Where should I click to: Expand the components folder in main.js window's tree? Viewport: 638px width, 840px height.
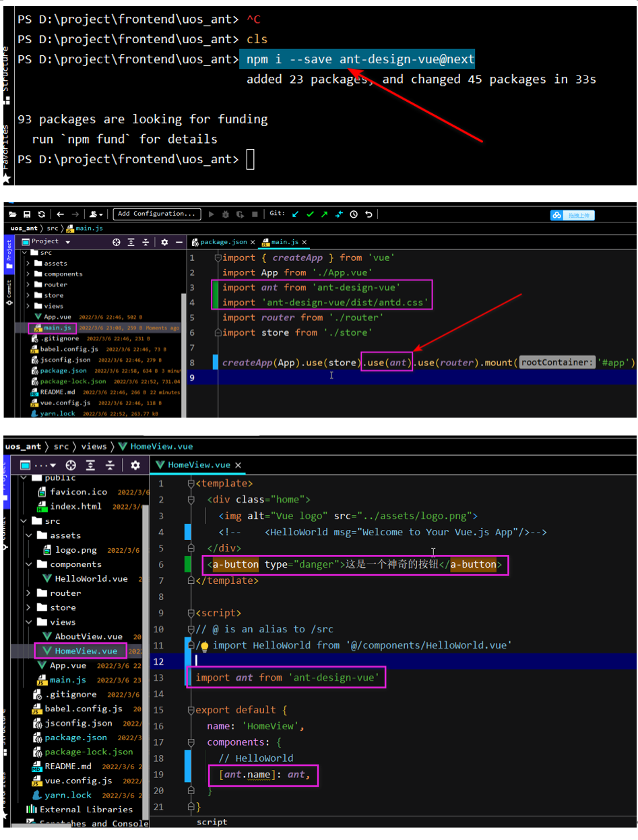[x=28, y=274]
